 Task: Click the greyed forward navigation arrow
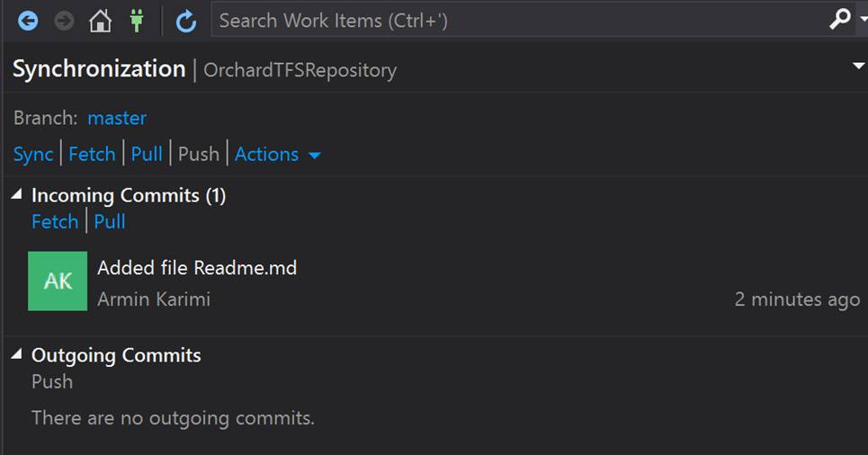pyautogui.click(x=64, y=21)
